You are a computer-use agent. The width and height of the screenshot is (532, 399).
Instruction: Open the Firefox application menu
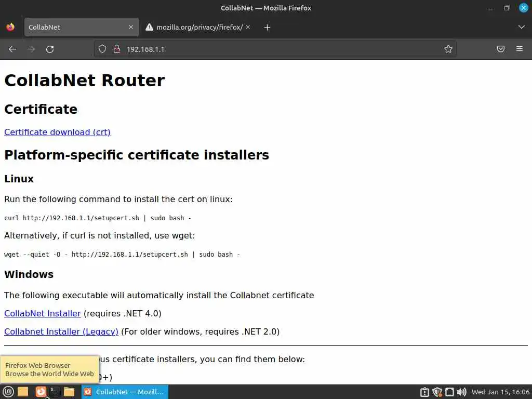520,49
